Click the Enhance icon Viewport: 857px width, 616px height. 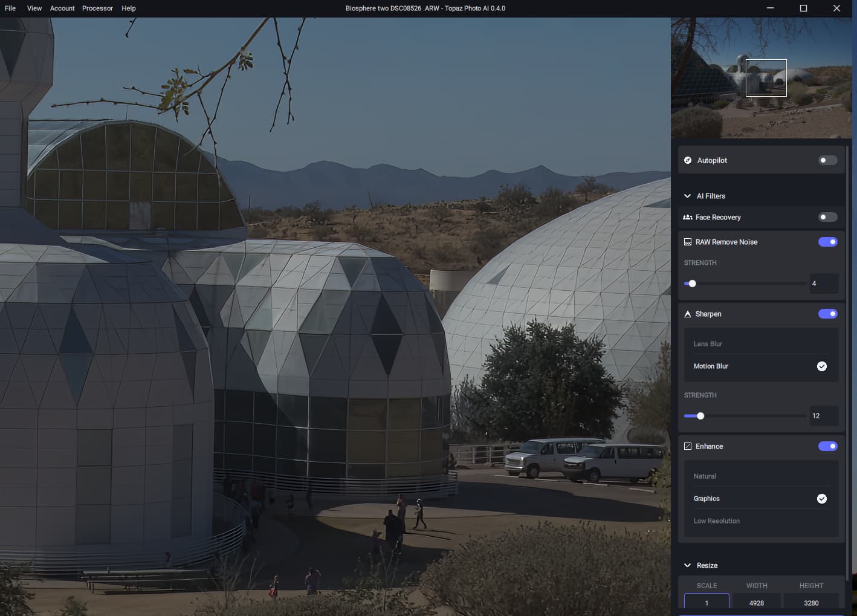point(688,446)
